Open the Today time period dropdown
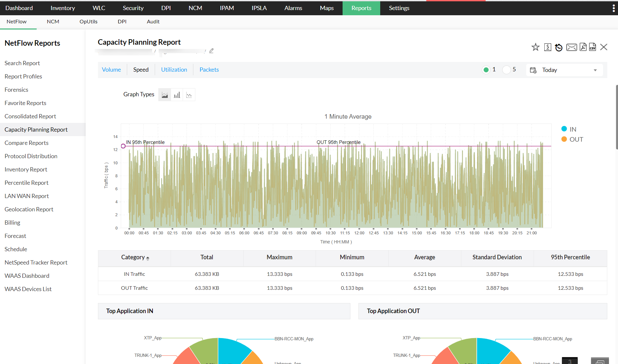Image resolution: width=618 pixels, height=364 pixels. pyautogui.click(x=564, y=70)
